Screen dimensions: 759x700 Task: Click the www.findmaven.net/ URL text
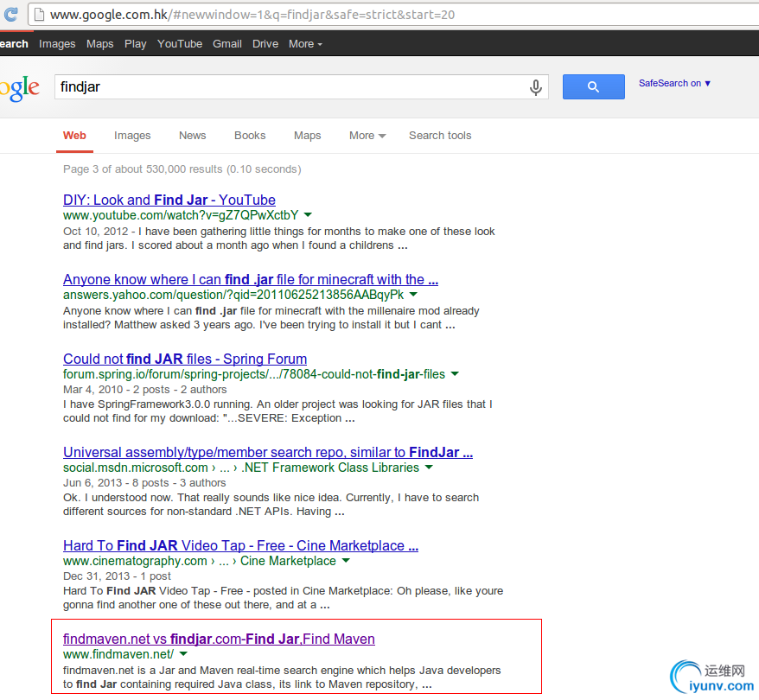pos(118,654)
